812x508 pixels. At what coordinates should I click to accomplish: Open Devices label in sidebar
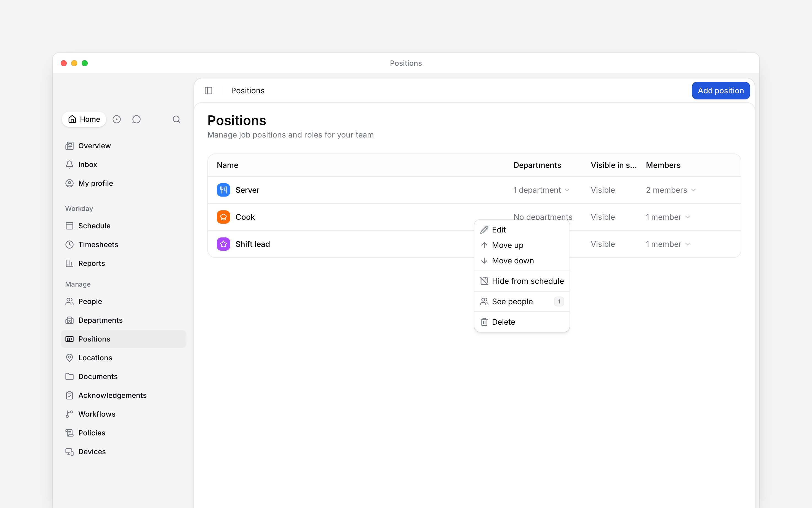coord(92,452)
